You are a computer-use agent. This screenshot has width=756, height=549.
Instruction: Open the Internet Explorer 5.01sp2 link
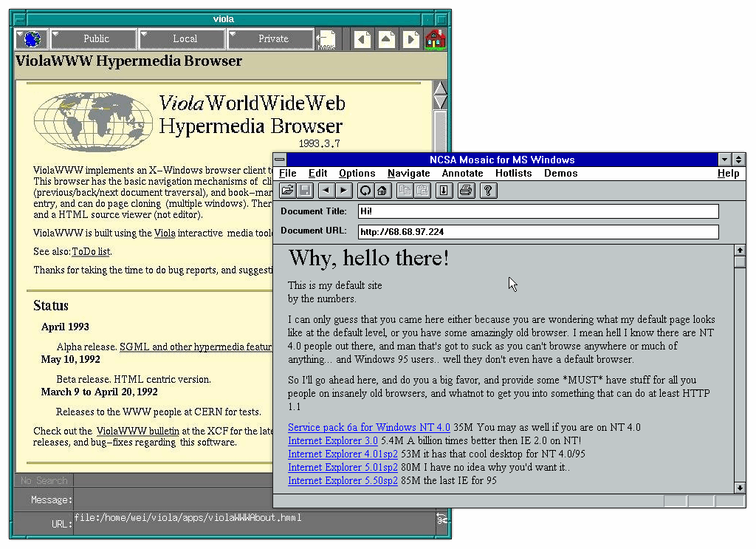343,468
